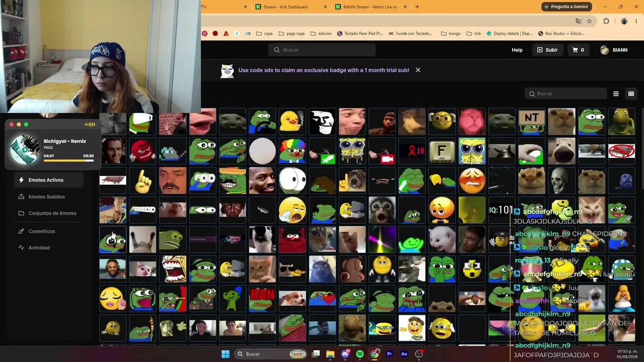Open a new browser tab with the plus icon
This screenshot has width=644, height=362.
pos(417,7)
